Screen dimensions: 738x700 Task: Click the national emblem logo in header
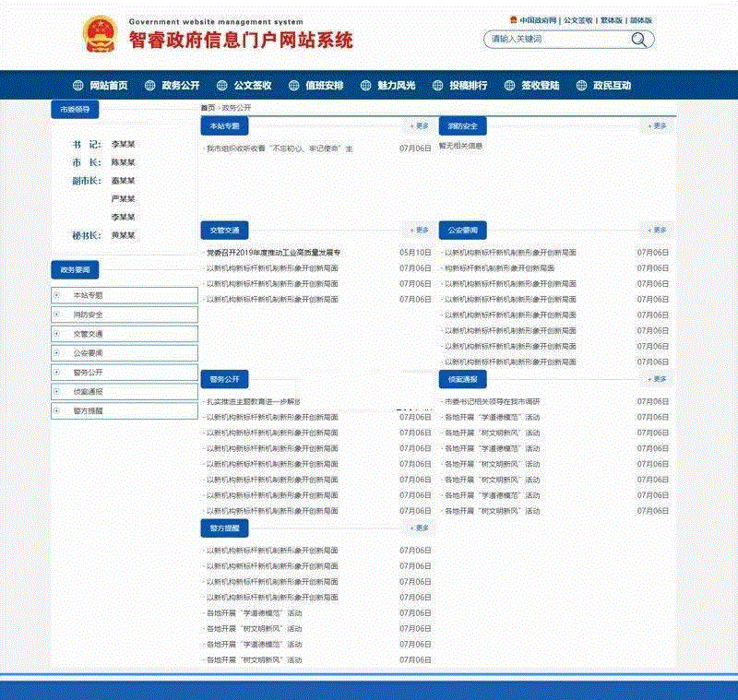click(x=99, y=34)
